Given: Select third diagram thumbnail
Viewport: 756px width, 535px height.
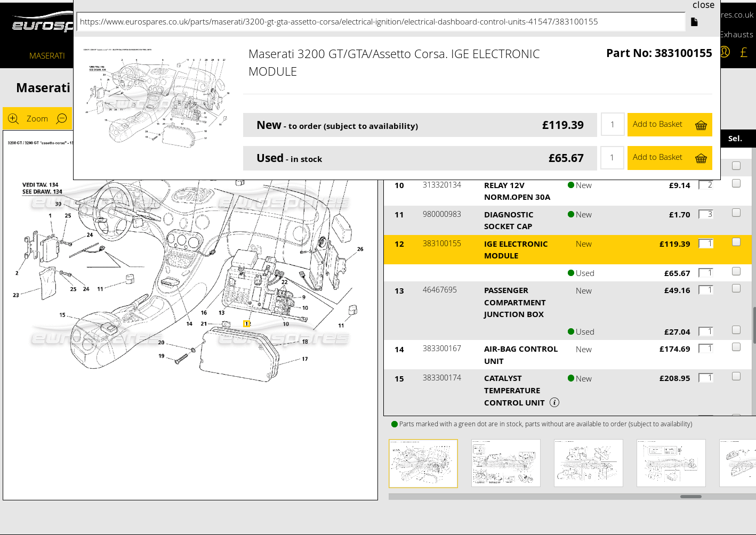Looking at the screenshot, I should (x=589, y=463).
